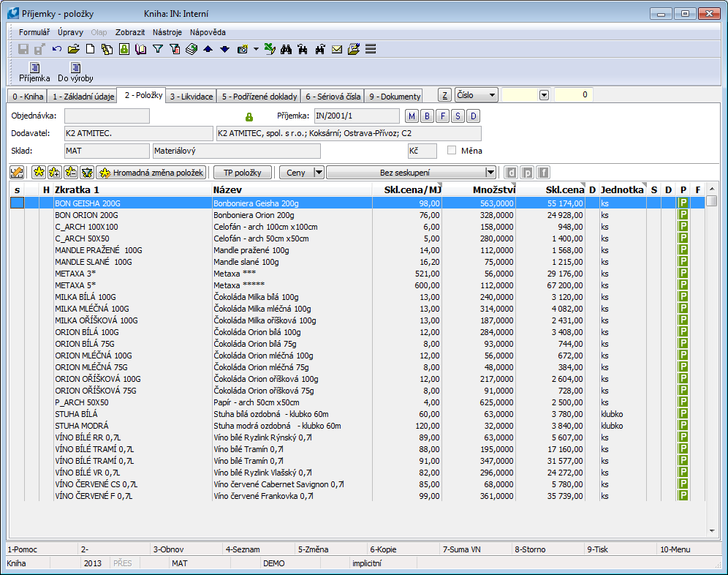Click the undo arrow toolbar icon
Viewport: 728px width, 575px height.
[x=57, y=50]
